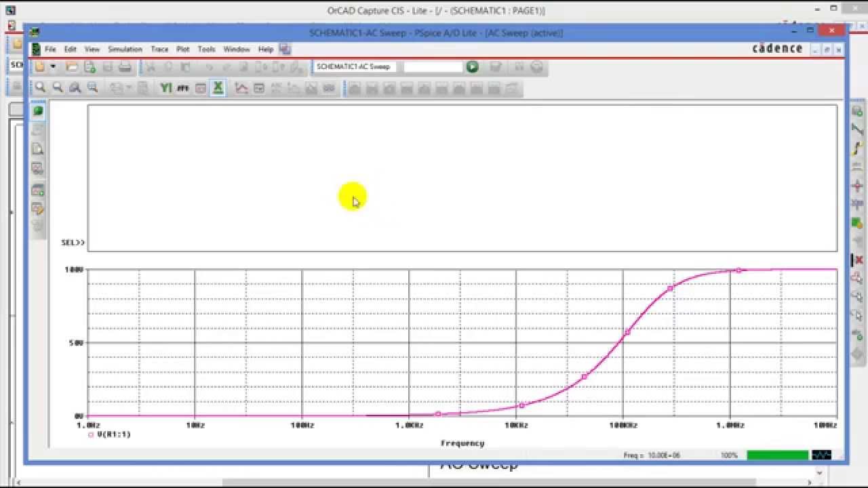Click the 100V y-axis label
Viewport: 868px width, 488px height.
pos(74,270)
